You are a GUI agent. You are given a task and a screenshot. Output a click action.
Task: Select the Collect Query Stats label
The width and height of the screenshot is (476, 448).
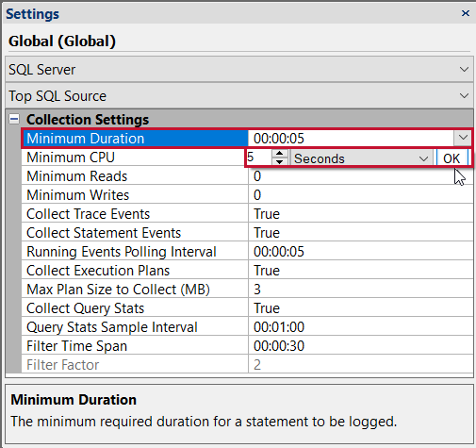coord(86,308)
